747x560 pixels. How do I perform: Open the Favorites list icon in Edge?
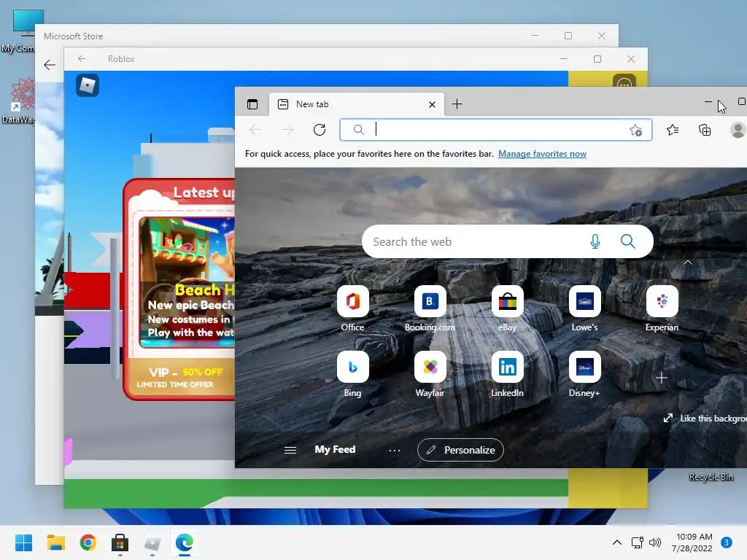(673, 130)
